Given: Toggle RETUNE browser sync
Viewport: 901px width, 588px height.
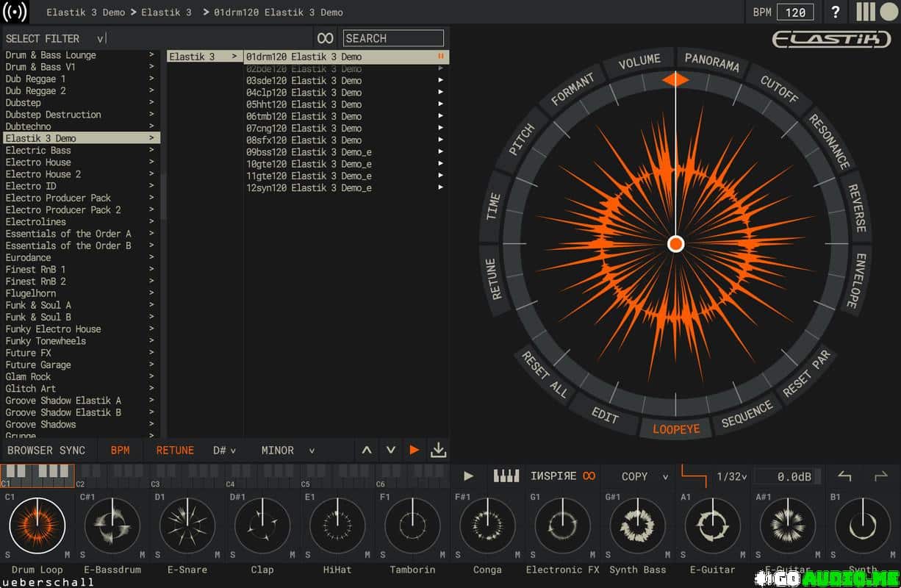Looking at the screenshot, I should 175,450.
